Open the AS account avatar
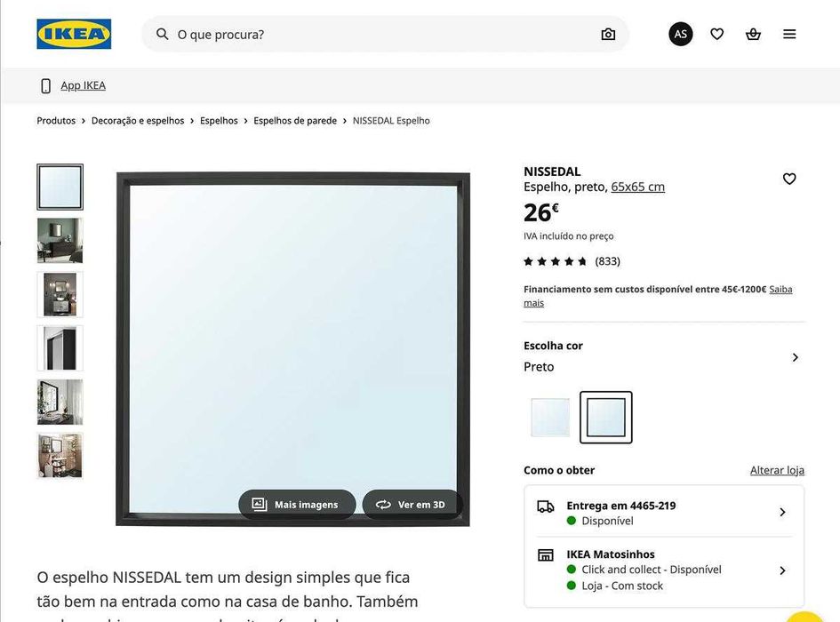 [680, 34]
